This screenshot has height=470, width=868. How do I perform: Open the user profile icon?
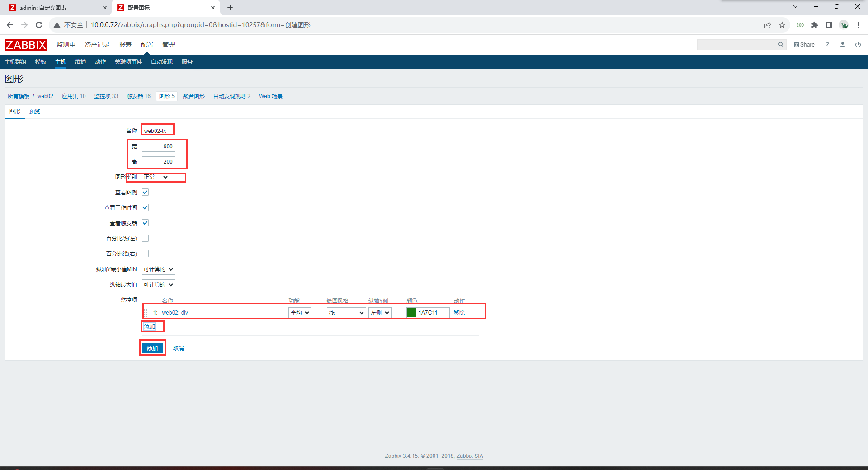(842, 45)
